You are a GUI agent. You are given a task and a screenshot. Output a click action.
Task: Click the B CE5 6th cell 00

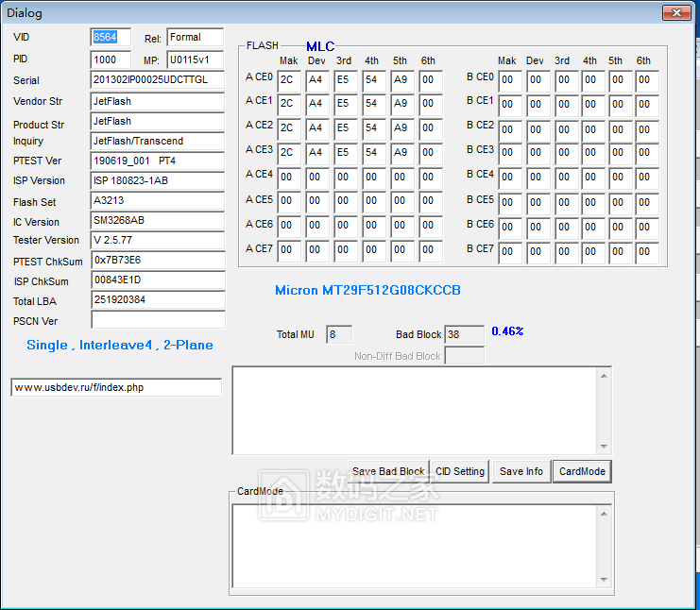[647, 203]
